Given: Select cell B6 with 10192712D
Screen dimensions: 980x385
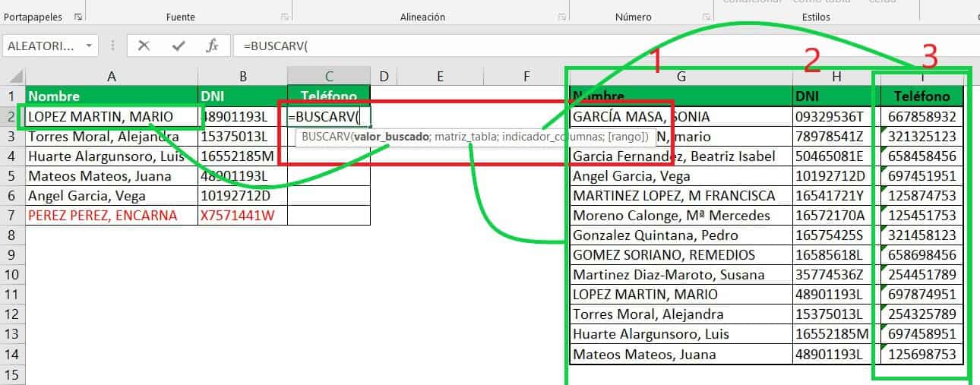Looking at the screenshot, I should click(x=242, y=195).
